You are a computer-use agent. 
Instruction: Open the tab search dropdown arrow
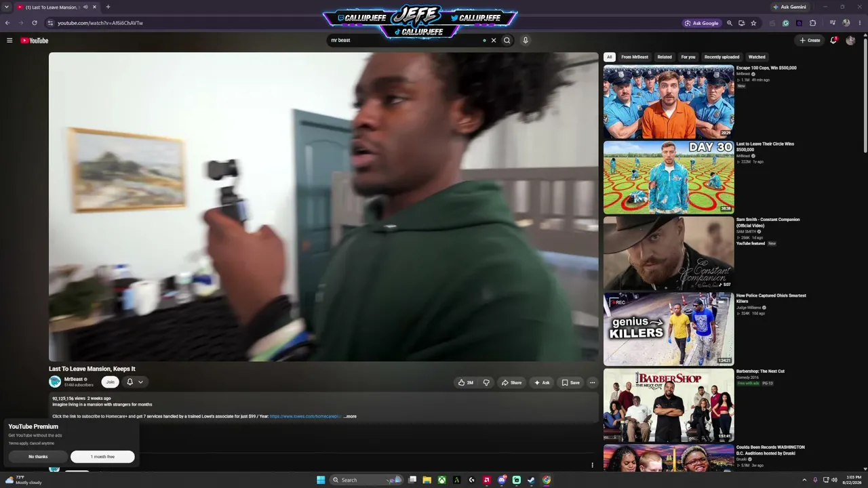(7, 7)
